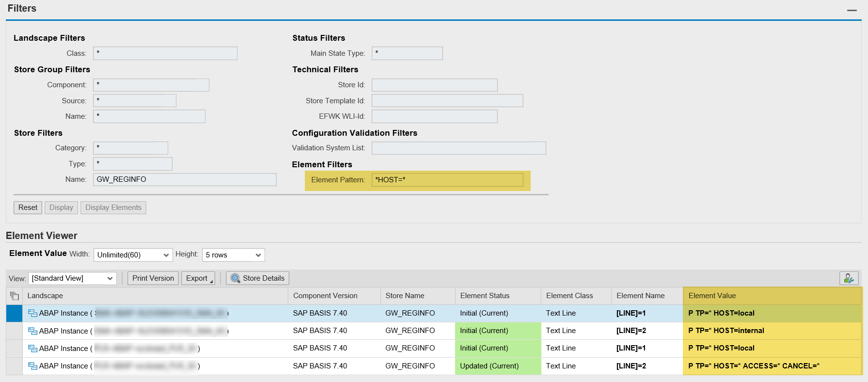Select 'Initial (Current)' cell in first row
Screen dimensions: 868x382
click(x=498, y=313)
